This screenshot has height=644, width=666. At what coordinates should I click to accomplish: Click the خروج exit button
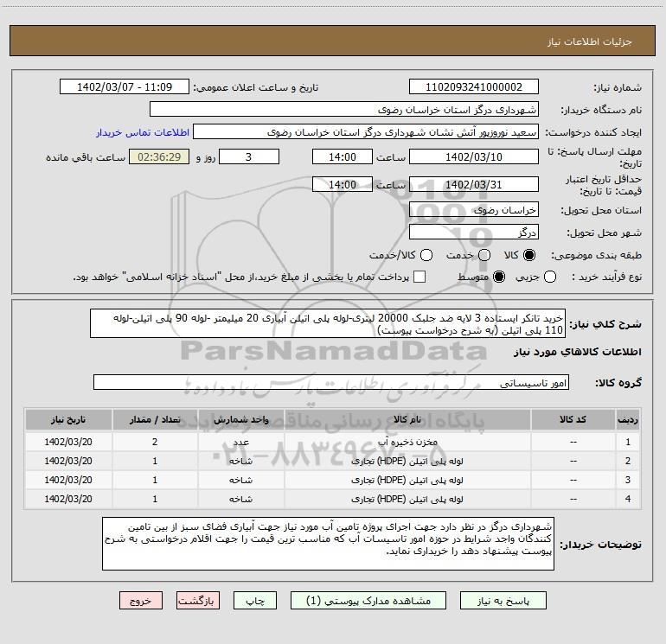pyautogui.click(x=141, y=601)
